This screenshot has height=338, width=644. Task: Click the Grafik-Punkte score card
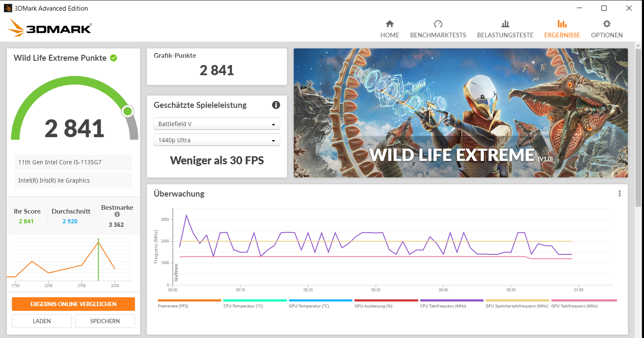click(x=217, y=67)
